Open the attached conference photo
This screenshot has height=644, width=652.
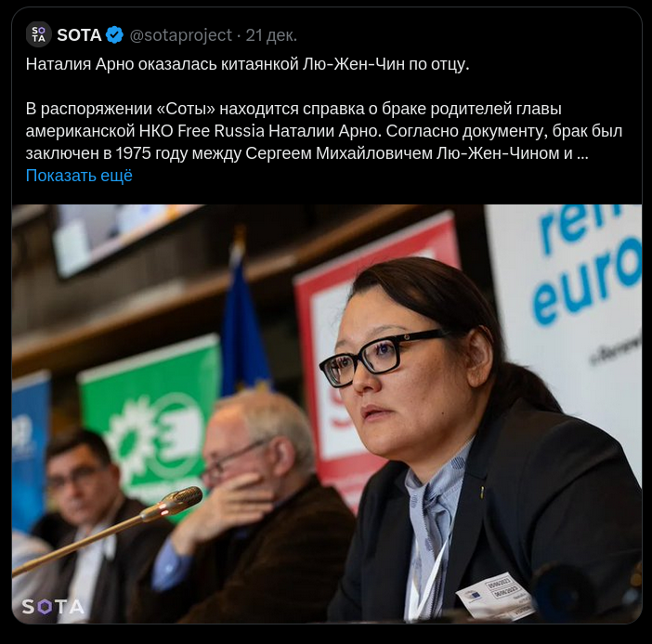[x=327, y=414]
